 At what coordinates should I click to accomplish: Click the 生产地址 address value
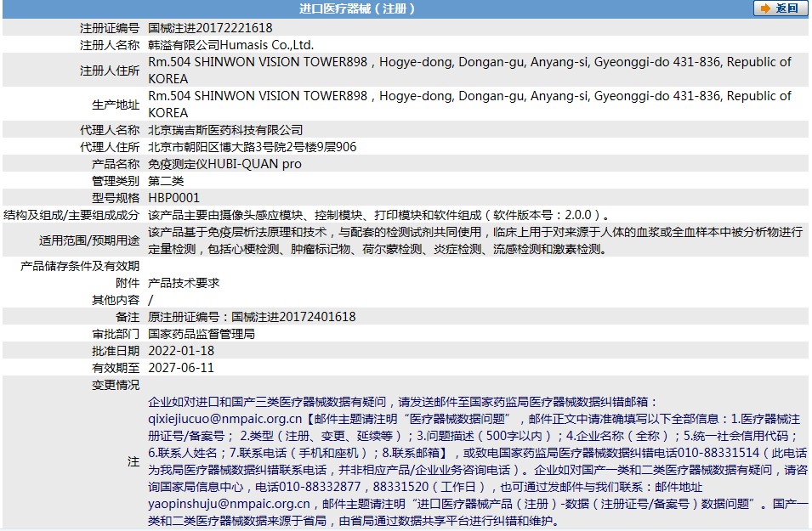[469, 105]
